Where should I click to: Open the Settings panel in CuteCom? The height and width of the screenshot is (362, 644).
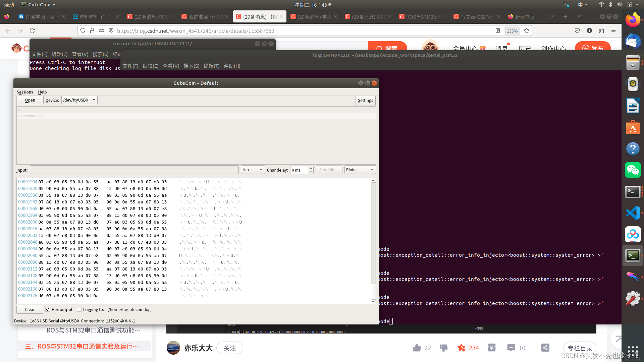click(x=365, y=100)
